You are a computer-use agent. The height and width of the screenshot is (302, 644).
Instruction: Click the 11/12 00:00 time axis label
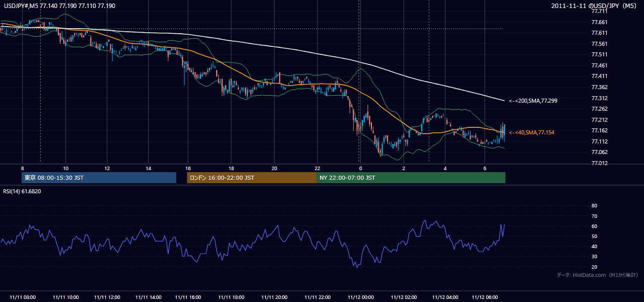click(x=361, y=297)
